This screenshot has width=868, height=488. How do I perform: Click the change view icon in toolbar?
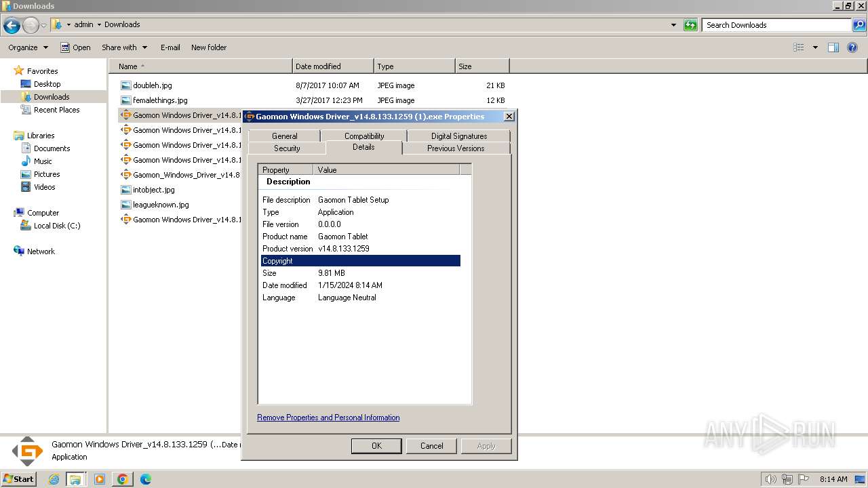tap(799, 47)
